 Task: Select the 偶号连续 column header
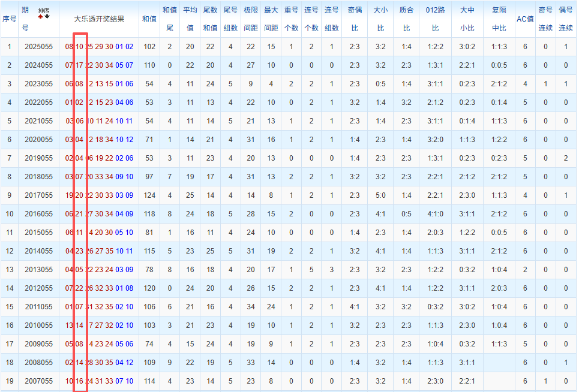pyautogui.click(x=565, y=19)
